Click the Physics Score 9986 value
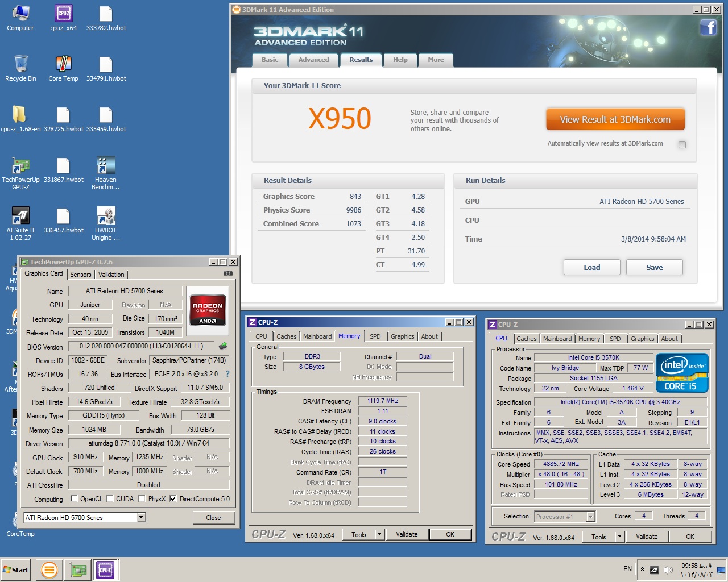 point(354,210)
